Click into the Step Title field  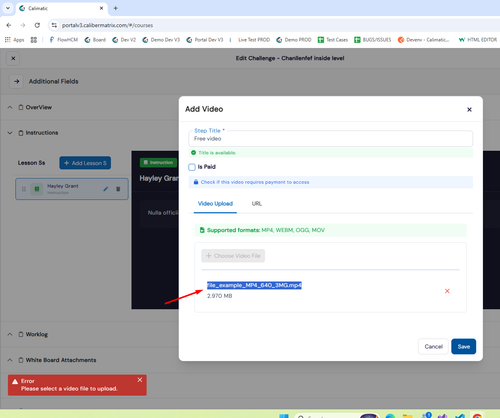(x=330, y=138)
